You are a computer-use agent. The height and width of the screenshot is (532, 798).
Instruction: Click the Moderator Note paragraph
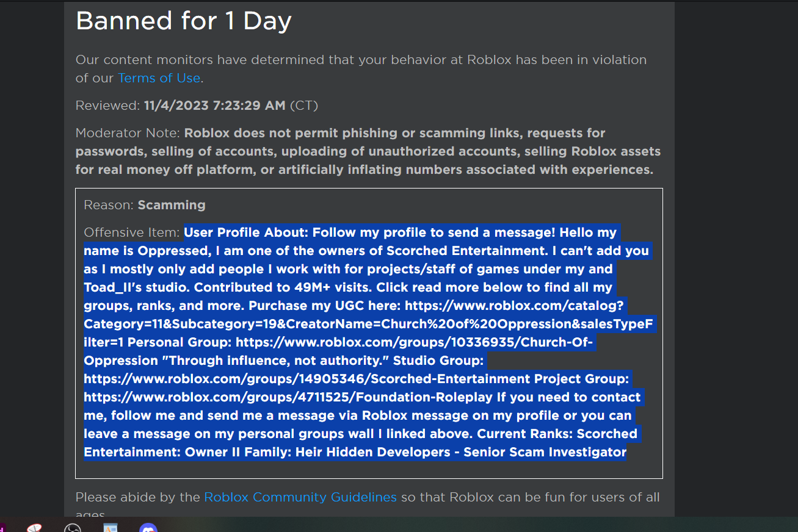pyautogui.click(x=368, y=151)
